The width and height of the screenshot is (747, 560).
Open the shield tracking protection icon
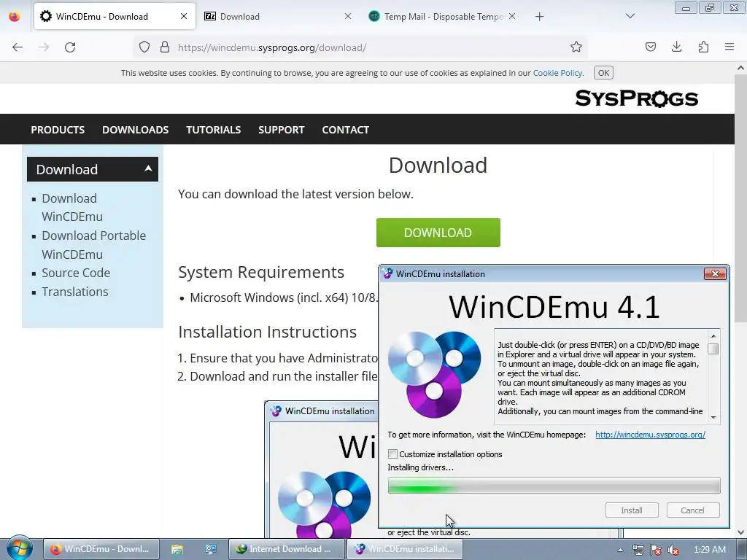tap(144, 47)
